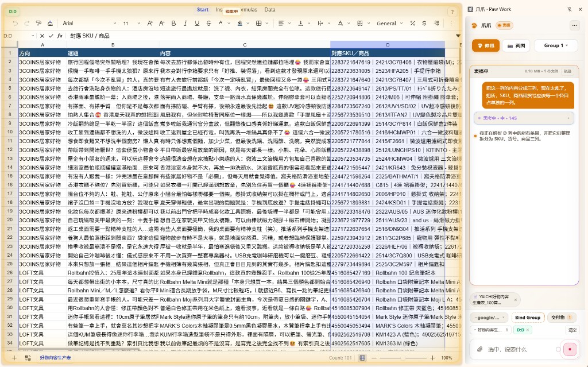Click the merge cells icon
Screen dimensions: 588x367
tap(360, 24)
